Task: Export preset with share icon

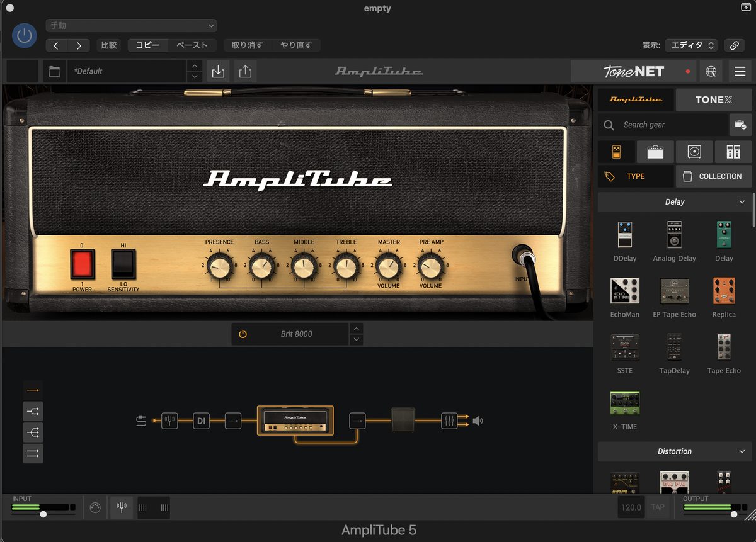Action: point(245,71)
